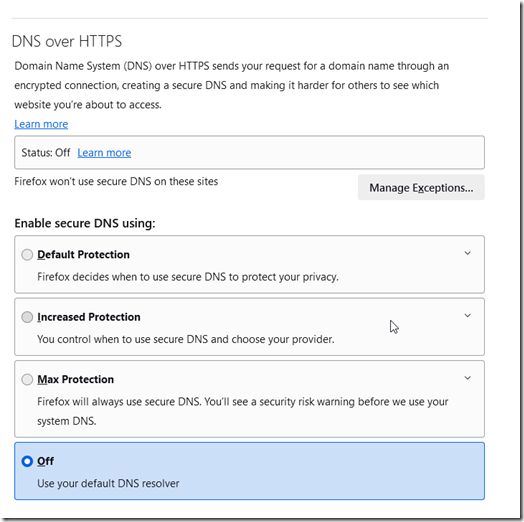Open Learn more link below description
Screen dimensions: 524x522
click(41, 124)
